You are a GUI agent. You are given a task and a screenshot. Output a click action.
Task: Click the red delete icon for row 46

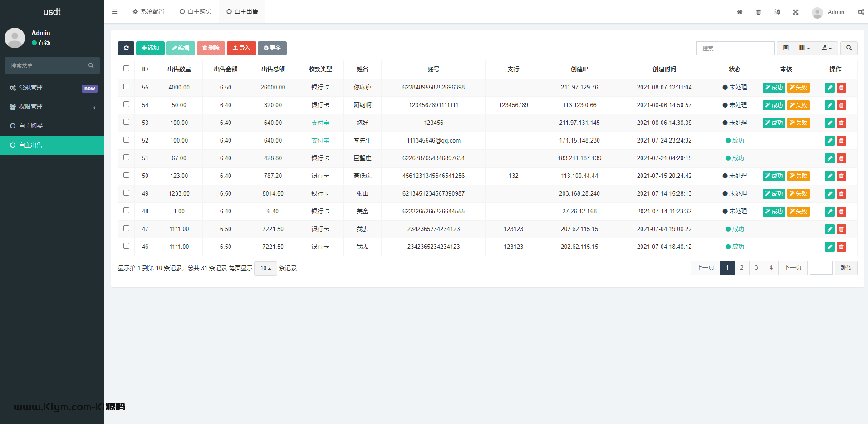click(841, 247)
